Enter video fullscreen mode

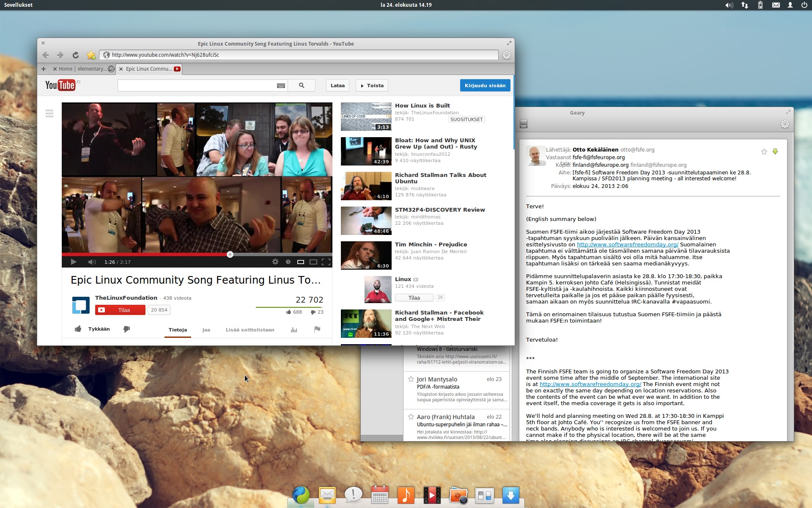tap(326, 262)
